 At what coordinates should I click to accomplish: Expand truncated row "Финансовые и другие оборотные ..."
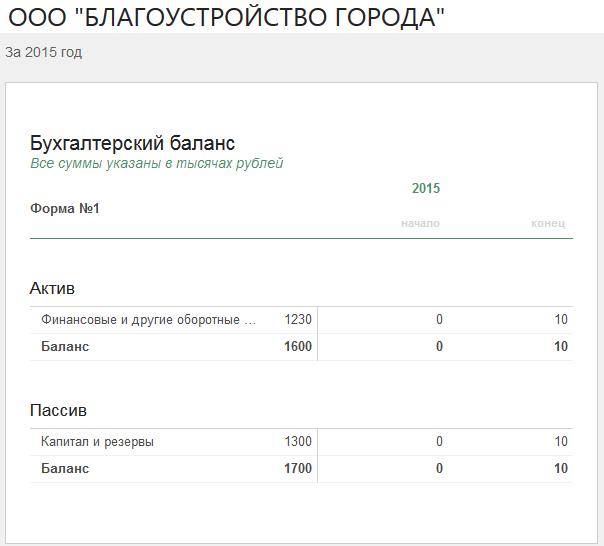(148, 320)
